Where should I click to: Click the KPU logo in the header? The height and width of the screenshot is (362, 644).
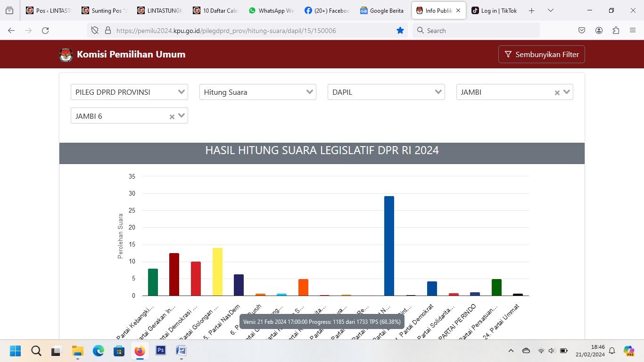66,55
